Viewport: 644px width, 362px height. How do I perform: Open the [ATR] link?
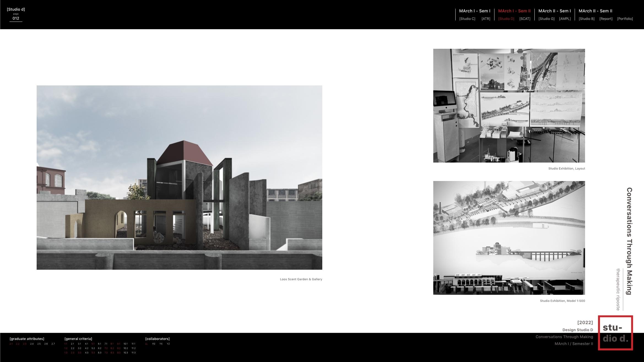[x=486, y=19]
